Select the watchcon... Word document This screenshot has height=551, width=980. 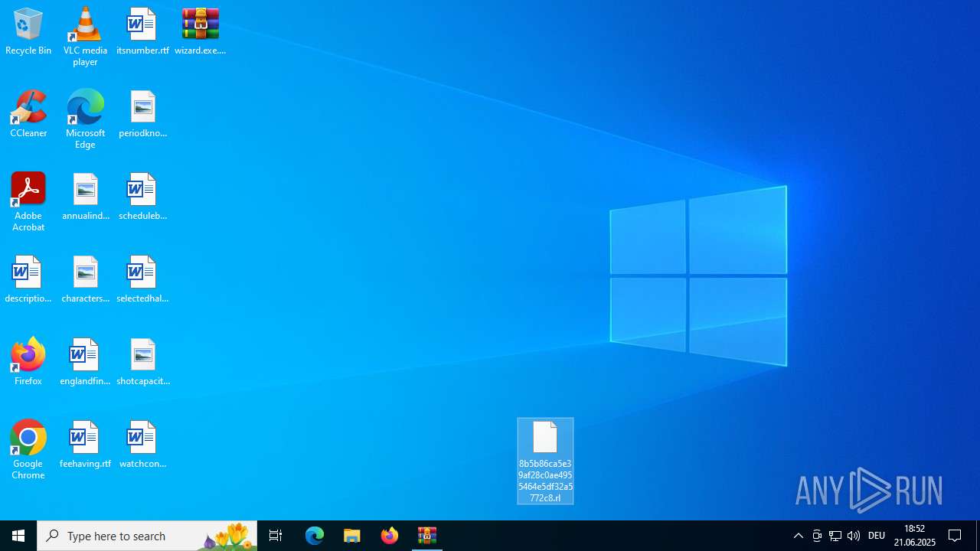tap(142, 445)
